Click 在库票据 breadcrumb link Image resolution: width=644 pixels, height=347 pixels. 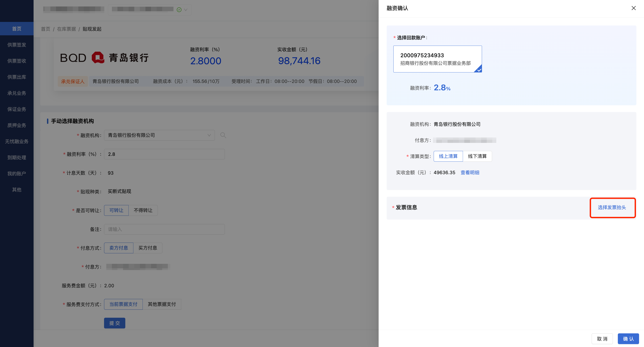pyautogui.click(x=66, y=29)
